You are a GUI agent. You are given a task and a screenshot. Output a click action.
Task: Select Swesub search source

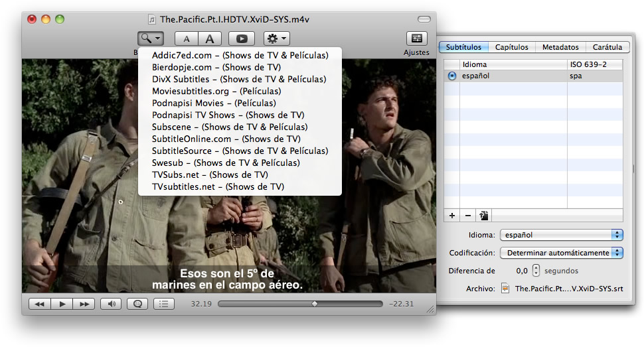pos(240,163)
